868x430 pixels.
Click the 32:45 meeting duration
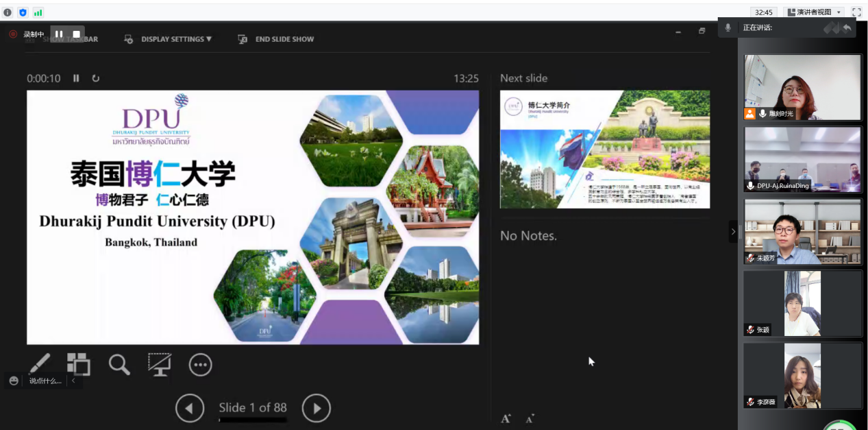tap(763, 12)
